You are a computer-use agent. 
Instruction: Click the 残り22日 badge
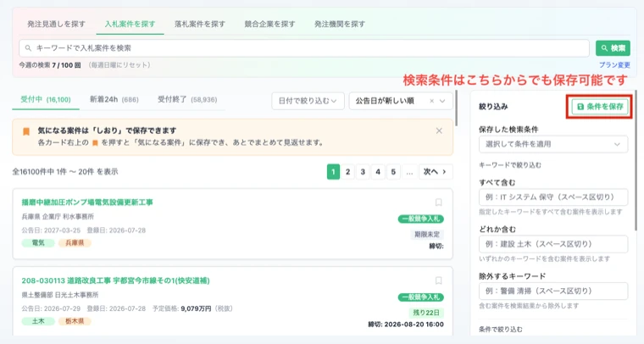coord(426,313)
